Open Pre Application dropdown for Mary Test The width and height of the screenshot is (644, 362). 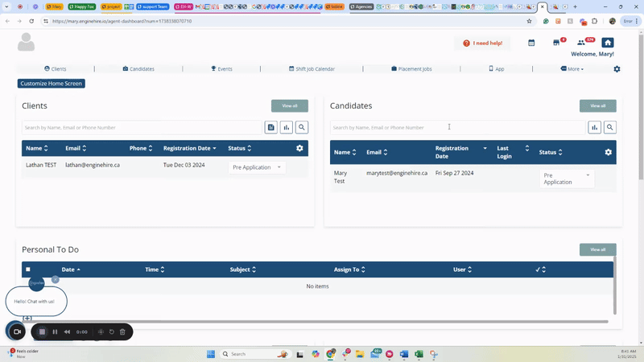[567, 179]
